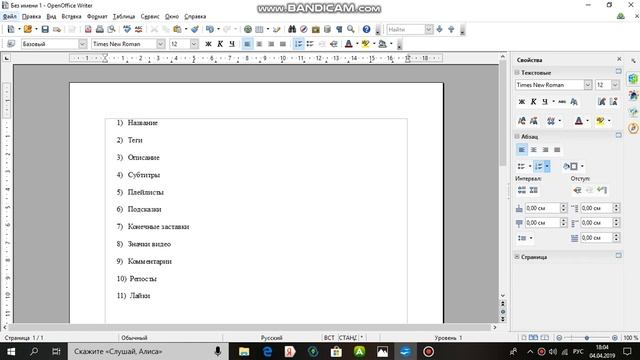The height and width of the screenshot is (360, 640).
Task: Run spelling and grammar check icon
Action: [x=127, y=29]
